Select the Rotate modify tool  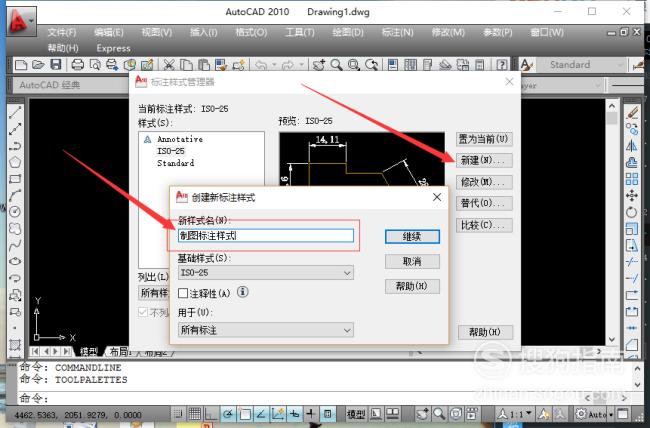pyautogui.click(x=632, y=212)
